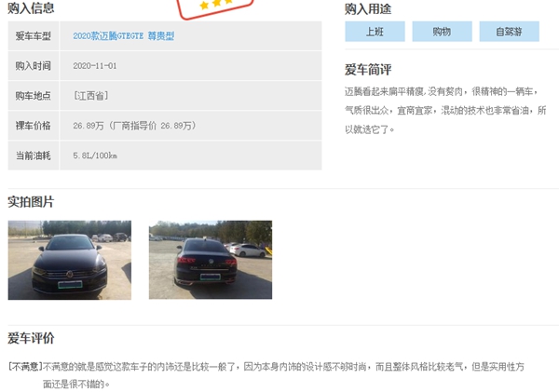
Task: Click the 当前油耗 value 5.8L/100km
Action: (x=95, y=155)
